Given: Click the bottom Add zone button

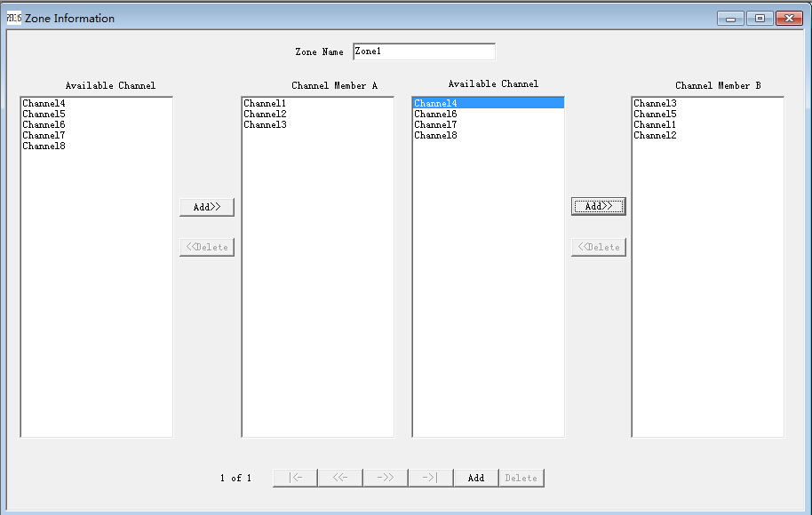Looking at the screenshot, I should 476,478.
